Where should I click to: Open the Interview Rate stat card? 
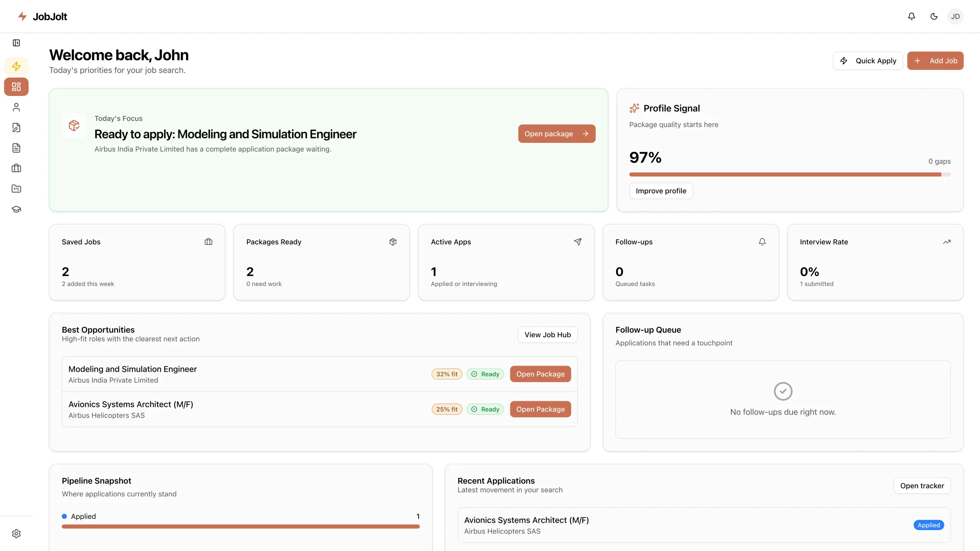[875, 262]
